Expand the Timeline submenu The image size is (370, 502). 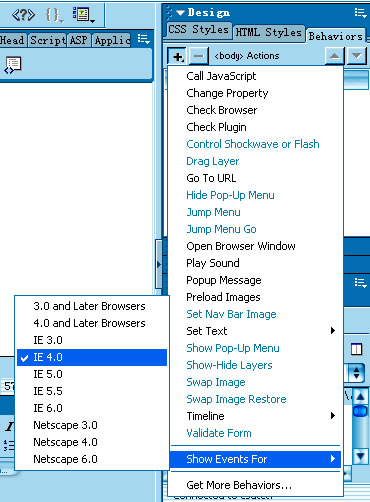click(255, 416)
